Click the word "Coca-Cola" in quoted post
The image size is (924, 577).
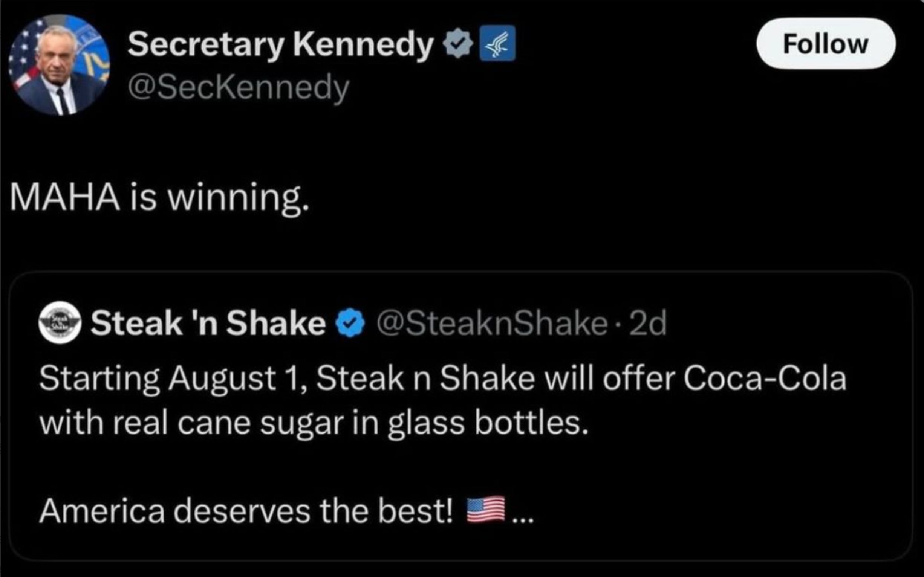[x=764, y=379]
